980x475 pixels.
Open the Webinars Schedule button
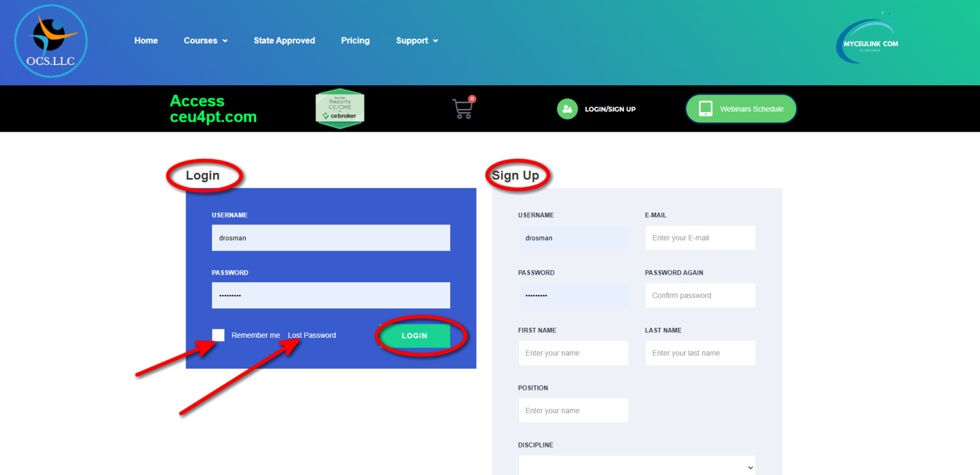coord(751,109)
